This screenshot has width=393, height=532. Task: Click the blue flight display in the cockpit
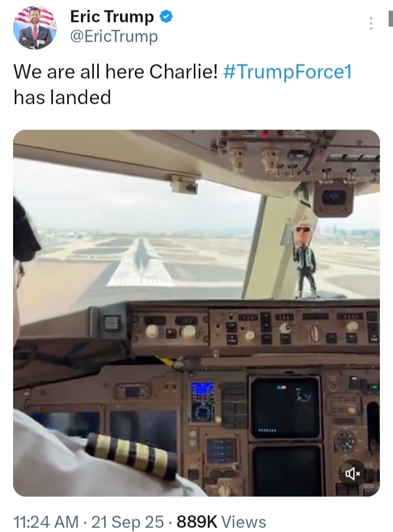pos(203,401)
